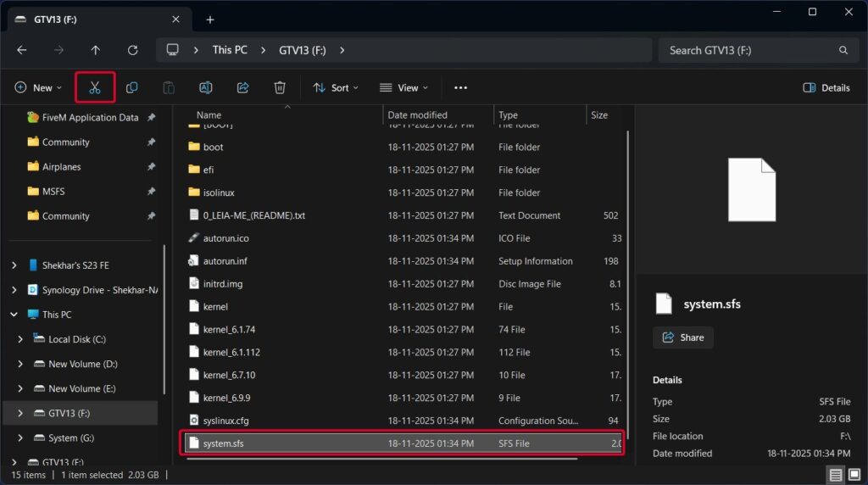Open the Sort dropdown menu

coord(336,87)
